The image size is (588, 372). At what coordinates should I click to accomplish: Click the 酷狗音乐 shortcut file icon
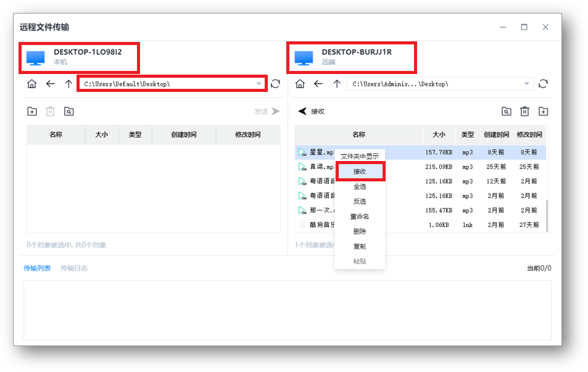[302, 225]
